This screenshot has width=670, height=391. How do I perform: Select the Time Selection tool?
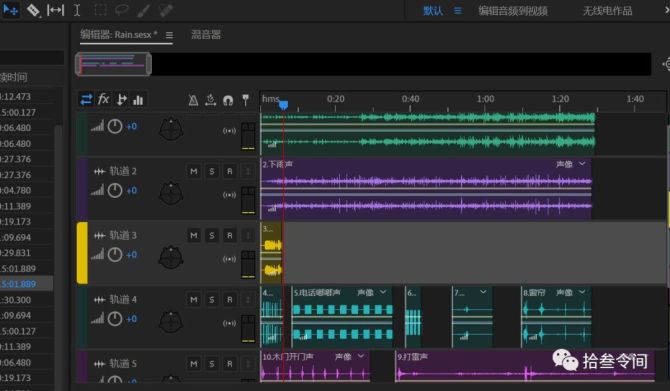[x=77, y=10]
